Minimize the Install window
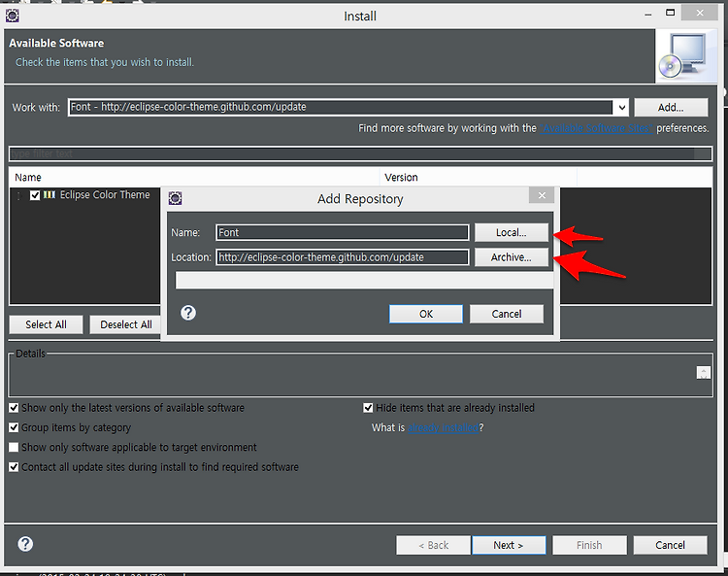This screenshot has height=576, width=728. (x=647, y=14)
